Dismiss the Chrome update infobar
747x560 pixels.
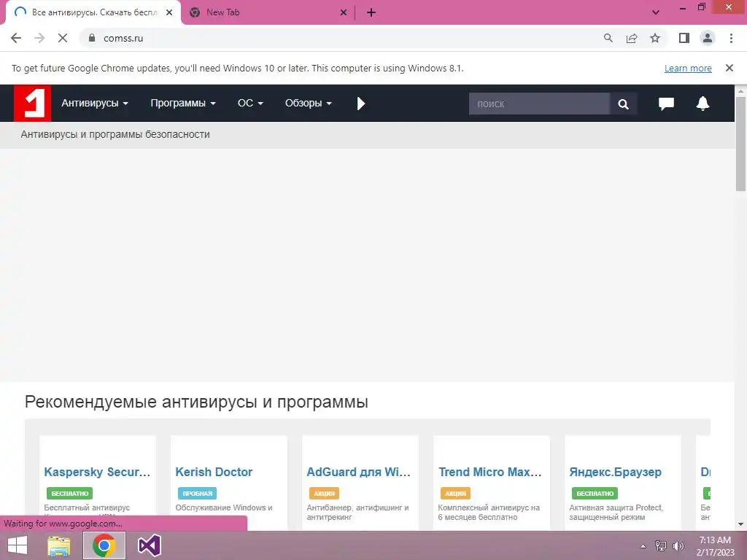tap(729, 68)
